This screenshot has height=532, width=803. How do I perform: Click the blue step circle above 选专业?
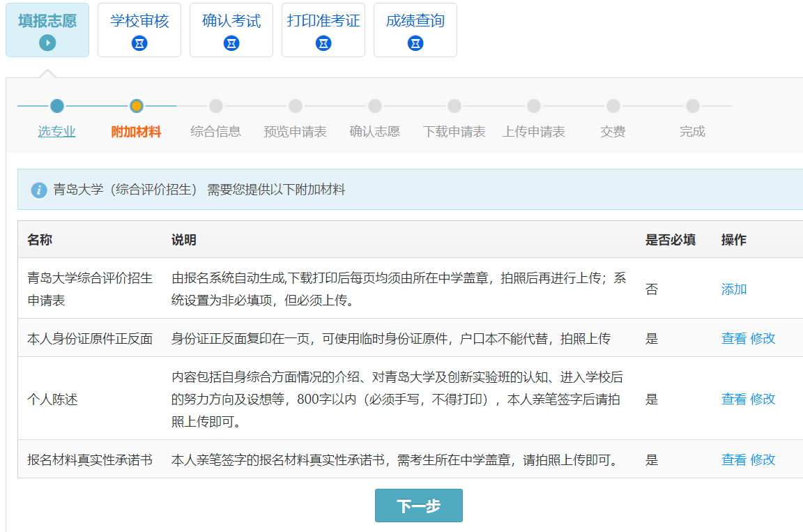[x=57, y=106]
